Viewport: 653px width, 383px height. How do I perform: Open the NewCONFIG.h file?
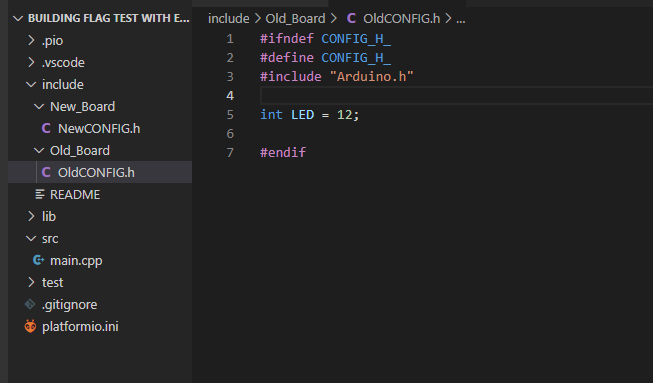[99, 129]
